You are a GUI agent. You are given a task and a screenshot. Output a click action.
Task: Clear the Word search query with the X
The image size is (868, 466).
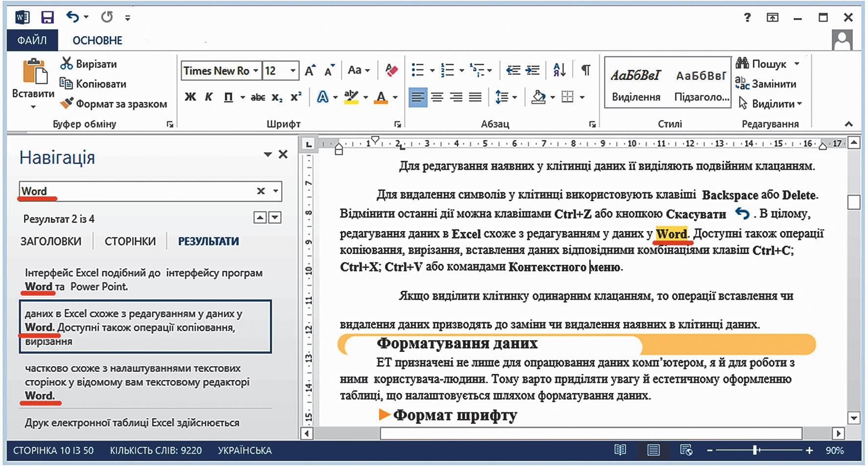261,191
